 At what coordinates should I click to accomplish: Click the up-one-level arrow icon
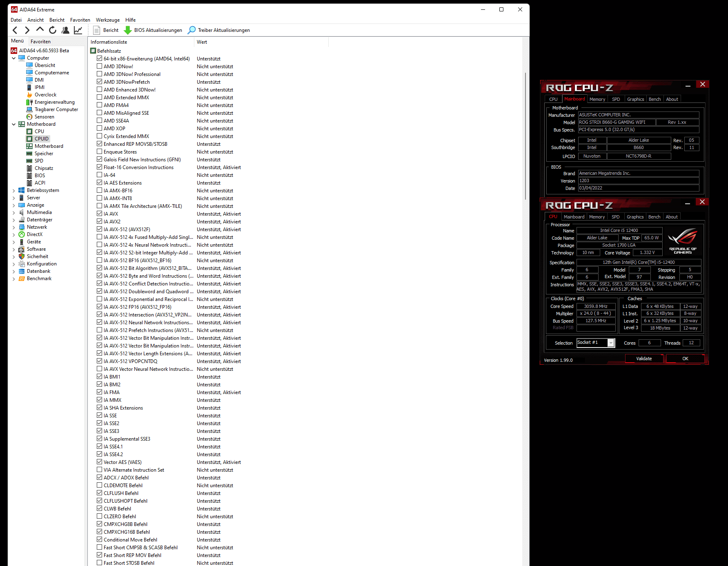click(40, 30)
